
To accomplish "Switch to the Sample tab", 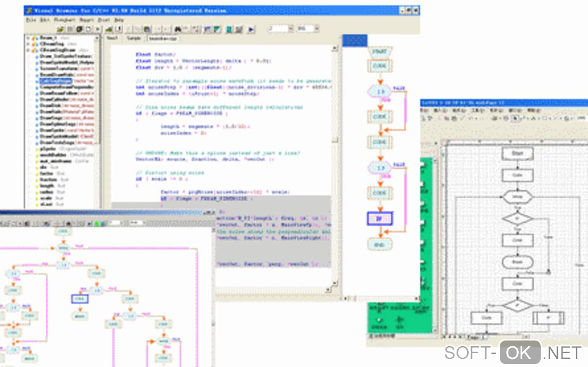I will pyautogui.click(x=133, y=38).
